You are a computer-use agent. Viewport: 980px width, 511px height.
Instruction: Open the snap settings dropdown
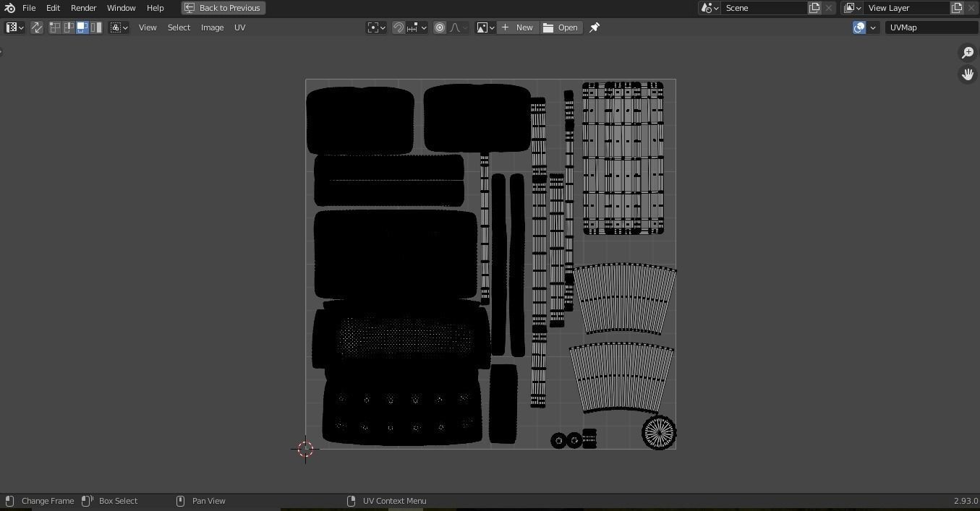pyautogui.click(x=417, y=27)
